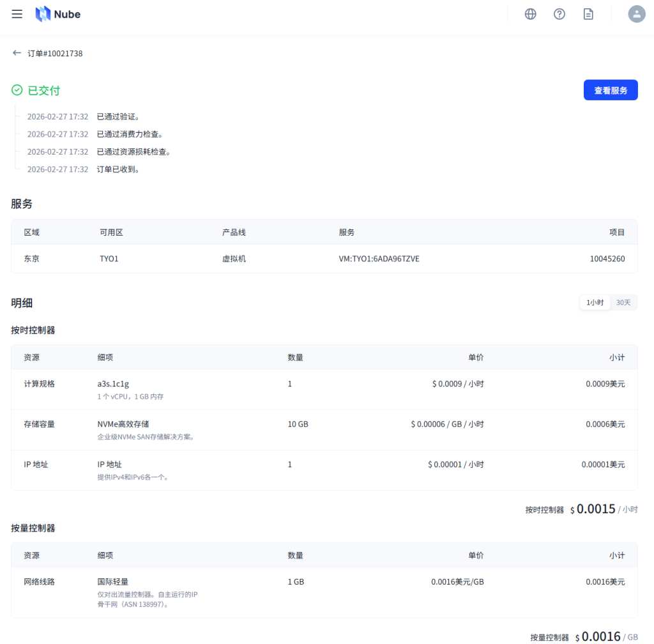Viewport: 654px width, 644px height.
Task: Click the back arrow beside 订单#10021738
Action: (17, 53)
